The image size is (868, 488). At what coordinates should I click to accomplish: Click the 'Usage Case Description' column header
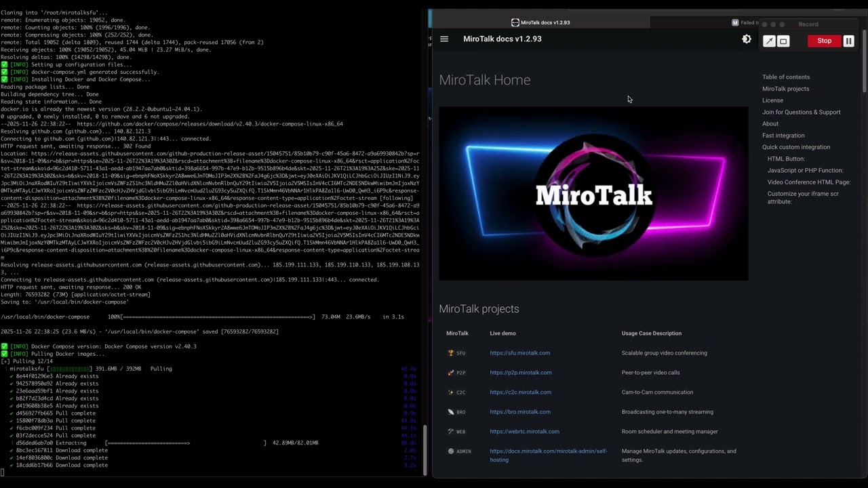point(651,333)
